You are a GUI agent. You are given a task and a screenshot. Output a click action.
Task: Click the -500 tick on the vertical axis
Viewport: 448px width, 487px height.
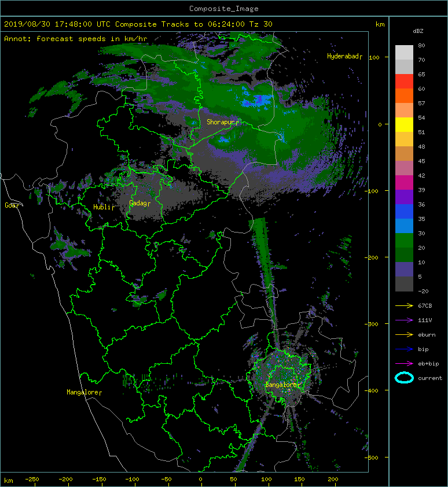click(x=372, y=458)
